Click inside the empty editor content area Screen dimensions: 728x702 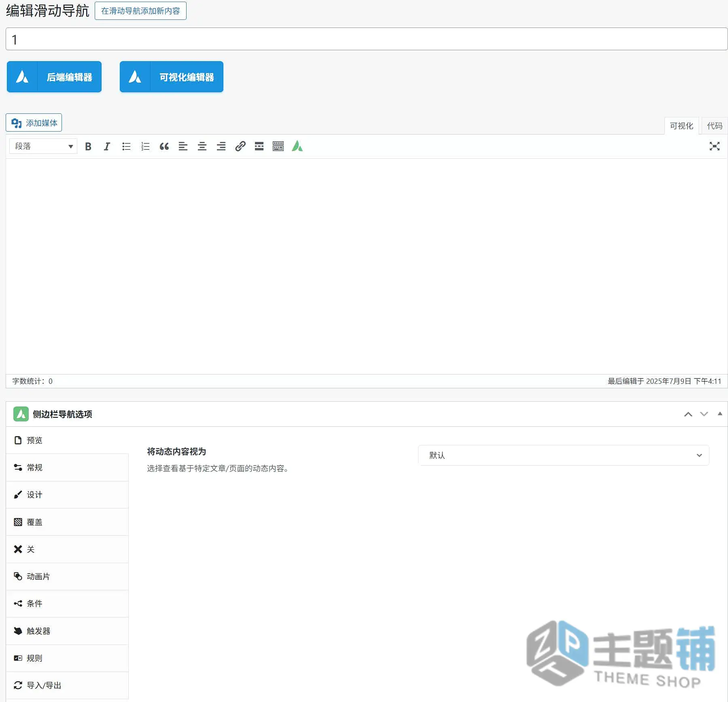coord(367,266)
